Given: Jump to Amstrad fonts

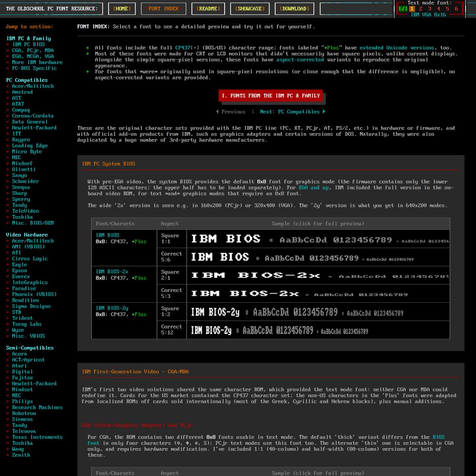Looking at the screenshot, I should (x=22, y=92).
